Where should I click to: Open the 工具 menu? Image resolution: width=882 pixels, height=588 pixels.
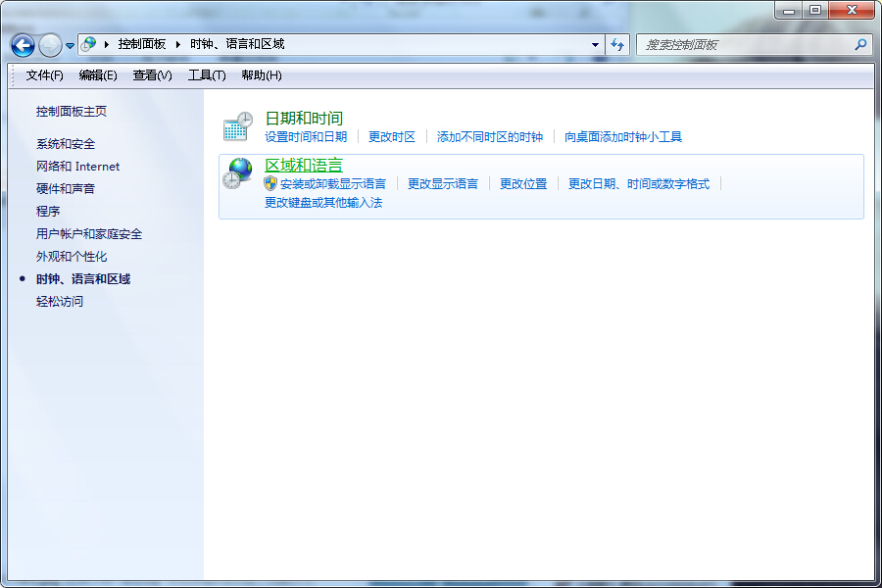tap(207, 75)
